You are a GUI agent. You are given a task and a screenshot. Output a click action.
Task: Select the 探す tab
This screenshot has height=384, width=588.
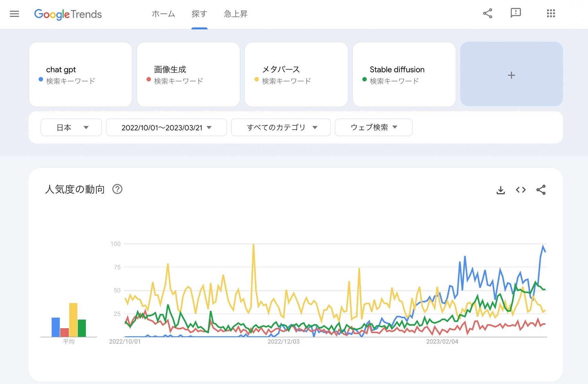coord(199,14)
